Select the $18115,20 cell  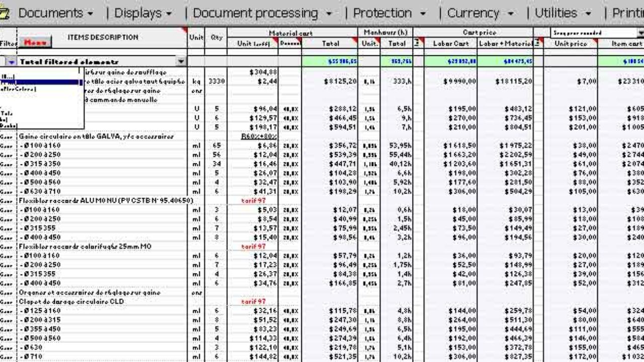tap(505, 81)
